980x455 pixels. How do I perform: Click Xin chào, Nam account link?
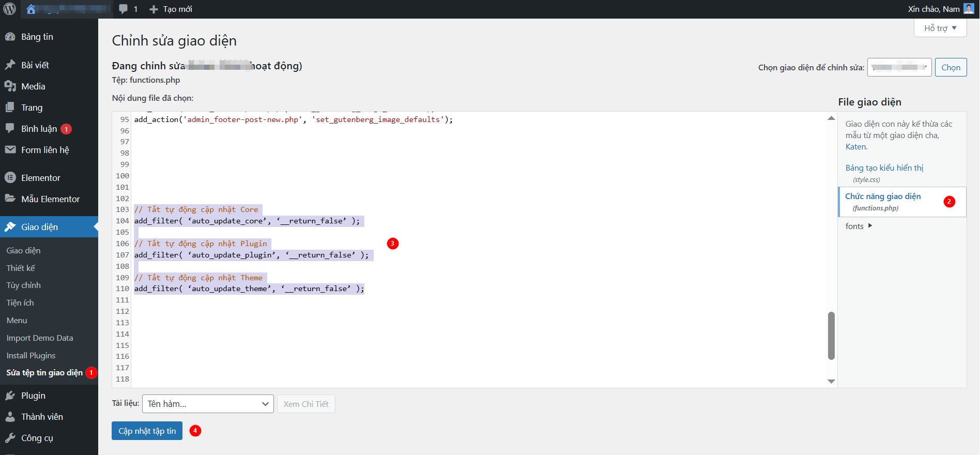[933, 9]
